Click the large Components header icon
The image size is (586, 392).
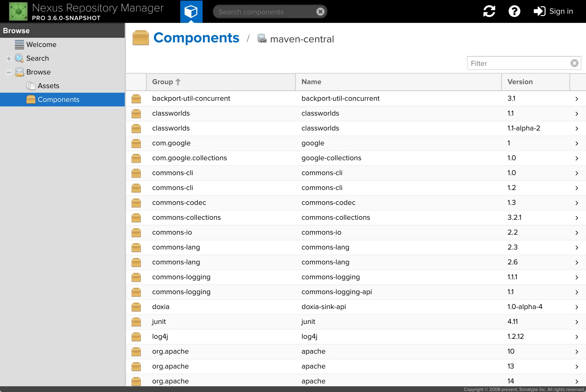coord(140,38)
